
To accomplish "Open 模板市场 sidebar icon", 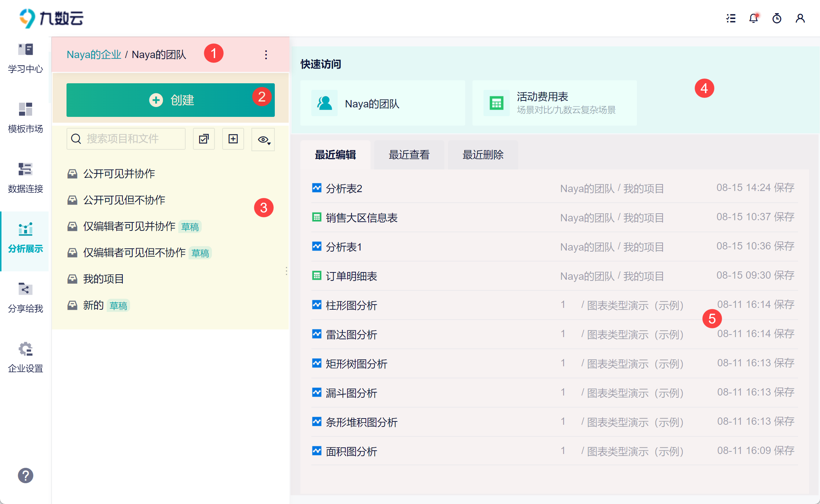I will (26, 118).
